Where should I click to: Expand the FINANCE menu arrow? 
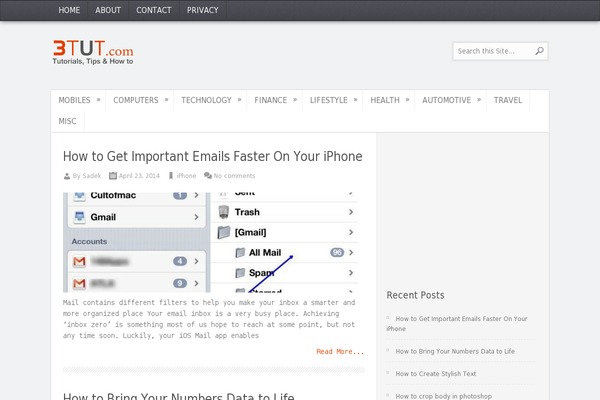point(295,100)
